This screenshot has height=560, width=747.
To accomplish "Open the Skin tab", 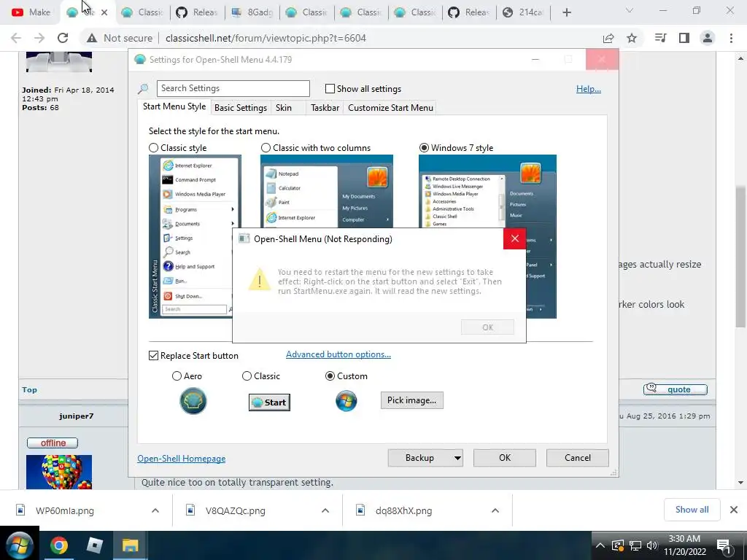I will [284, 108].
